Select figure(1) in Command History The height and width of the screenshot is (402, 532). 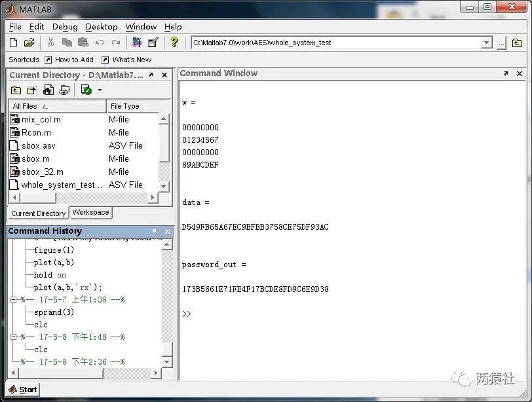54,250
